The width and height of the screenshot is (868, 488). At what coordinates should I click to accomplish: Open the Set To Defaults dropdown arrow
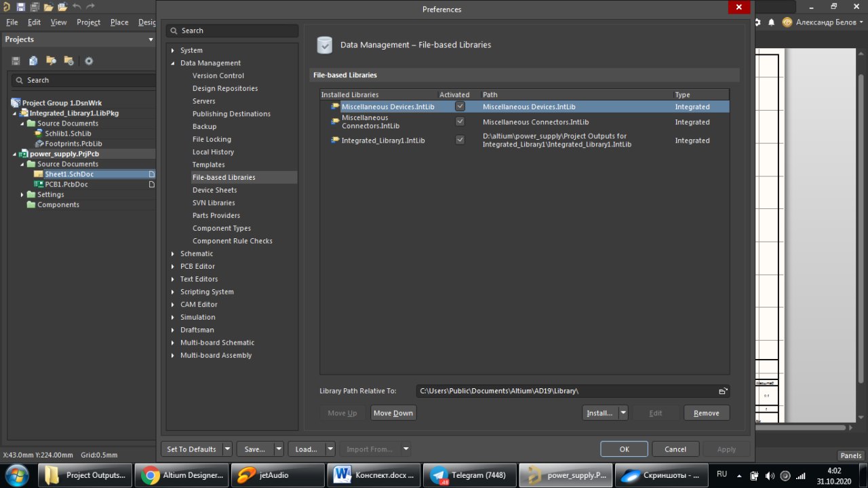click(x=227, y=449)
